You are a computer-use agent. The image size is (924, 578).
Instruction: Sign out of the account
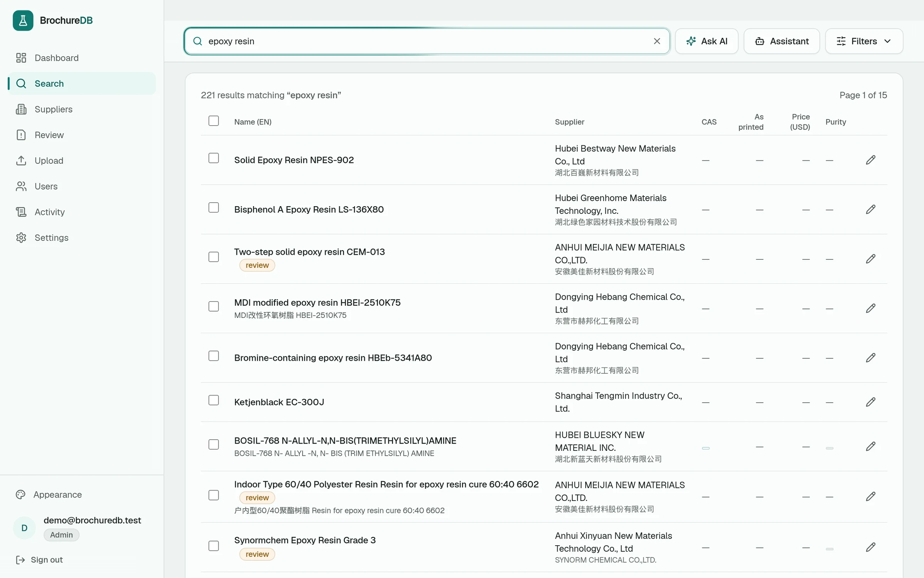coord(39,560)
